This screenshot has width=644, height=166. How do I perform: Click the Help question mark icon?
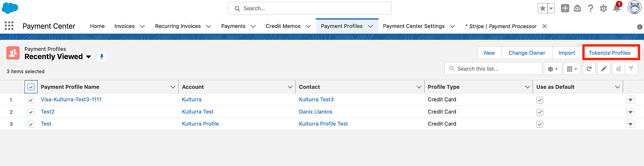coord(590,9)
